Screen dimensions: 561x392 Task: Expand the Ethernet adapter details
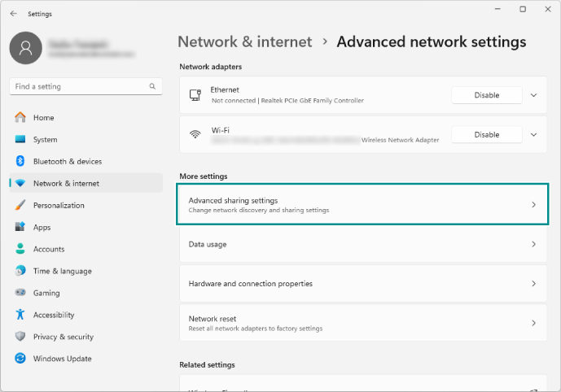[x=534, y=95]
